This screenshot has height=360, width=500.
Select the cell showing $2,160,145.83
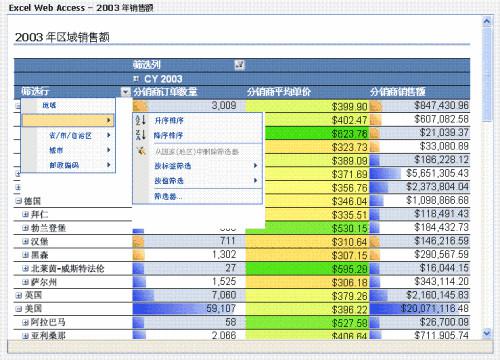pos(419,295)
